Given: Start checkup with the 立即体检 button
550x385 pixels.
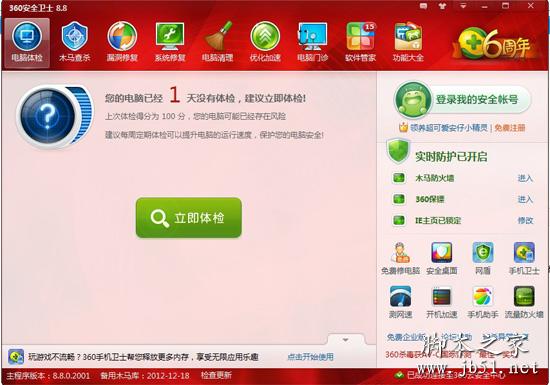Looking at the screenshot, I should click(x=189, y=218).
